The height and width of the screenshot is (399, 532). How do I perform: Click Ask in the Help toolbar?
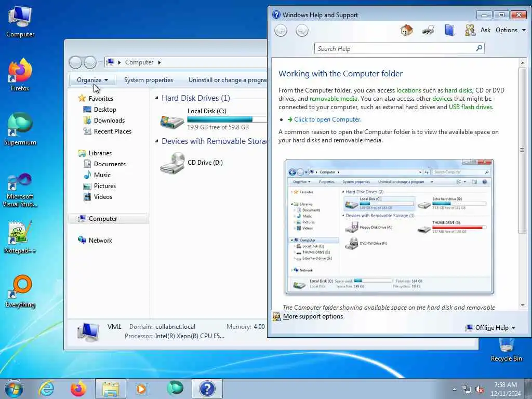click(485, 30)
